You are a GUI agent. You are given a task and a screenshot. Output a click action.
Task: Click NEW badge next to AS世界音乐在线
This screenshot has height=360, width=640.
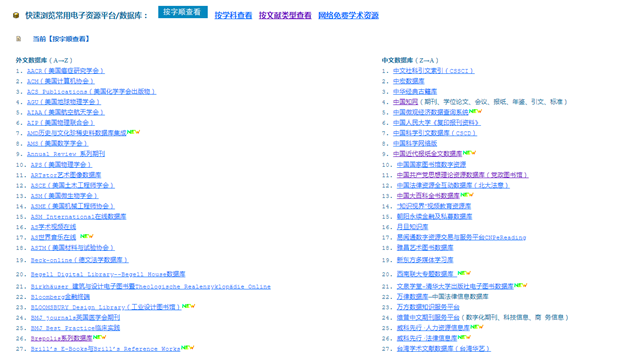(87, 236)
